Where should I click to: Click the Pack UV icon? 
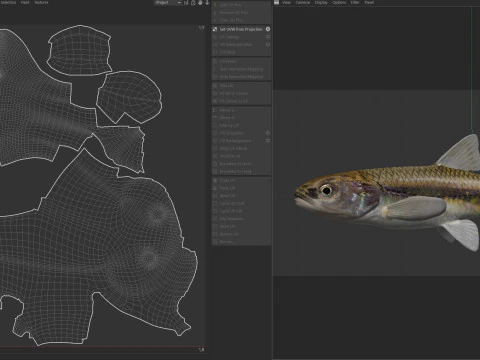tap(215, 188)
